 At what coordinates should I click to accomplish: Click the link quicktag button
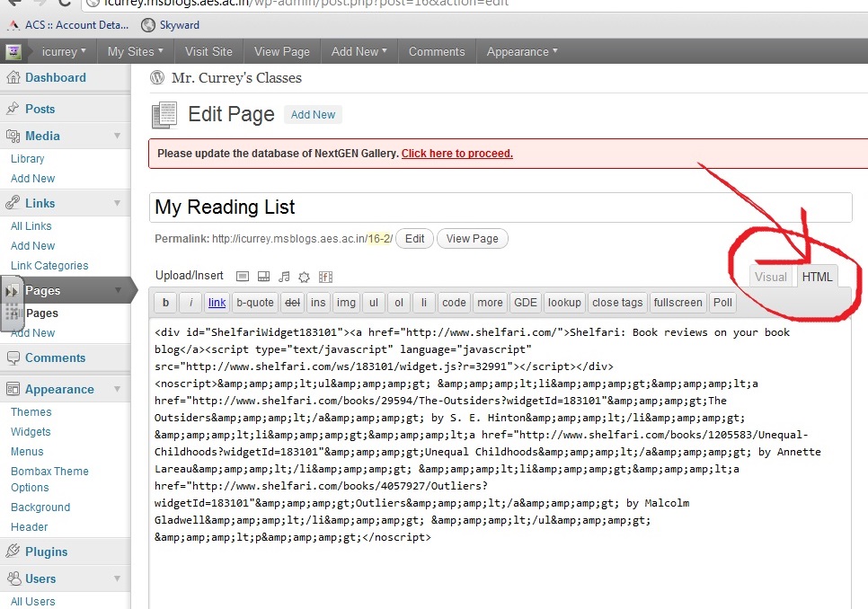[x=217, y=303]
